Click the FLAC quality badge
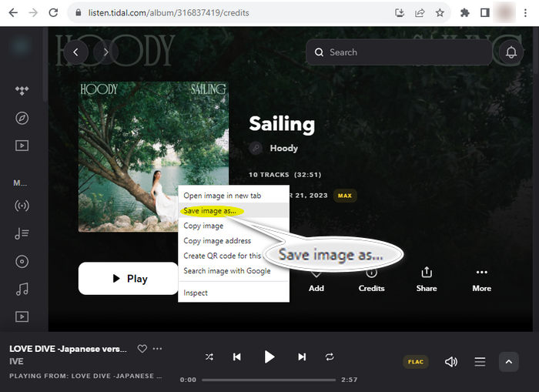Screen dimensions: 539x392 pos(416,362)
